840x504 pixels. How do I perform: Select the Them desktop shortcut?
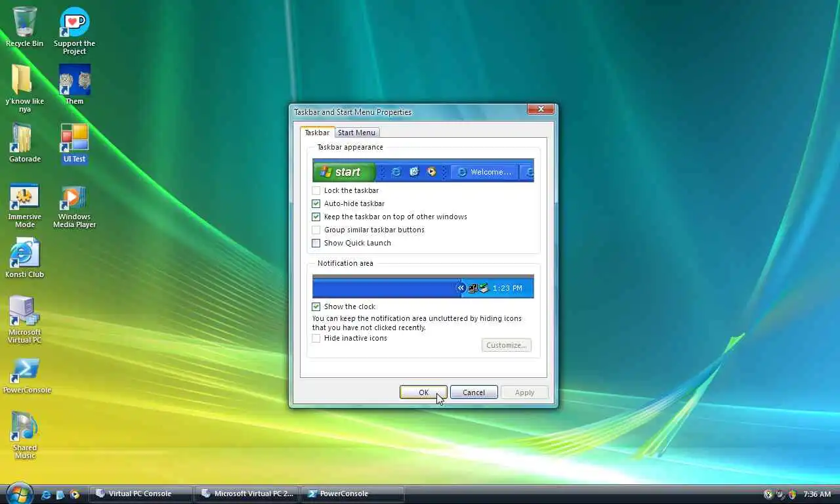coord(74,85)
